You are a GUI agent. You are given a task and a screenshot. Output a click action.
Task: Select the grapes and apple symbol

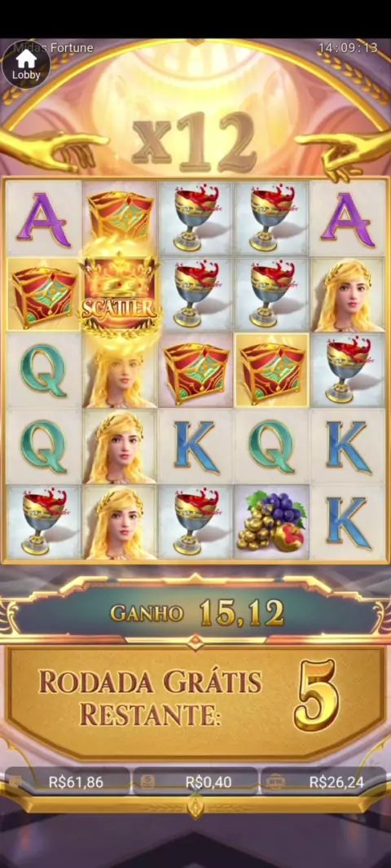coord(271,521)
